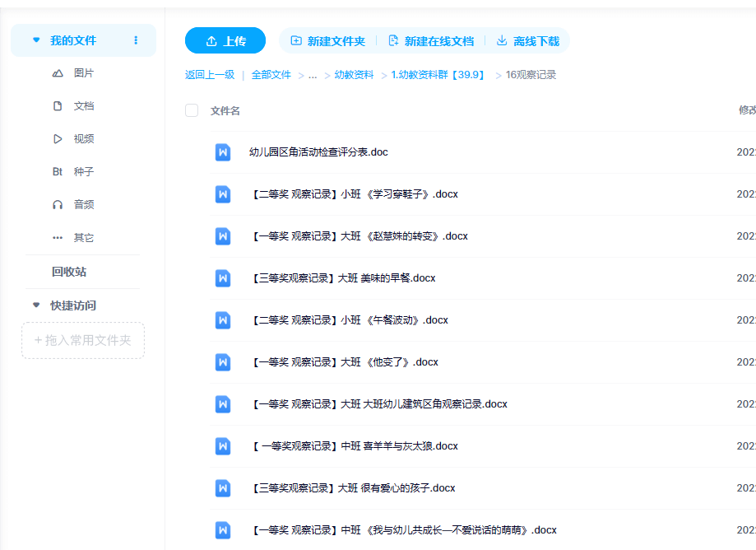The image size is (756, 550).
Task: Open the Recycle Bin (回收站) item
Action: pyautogui.click(x=69, y=272)
